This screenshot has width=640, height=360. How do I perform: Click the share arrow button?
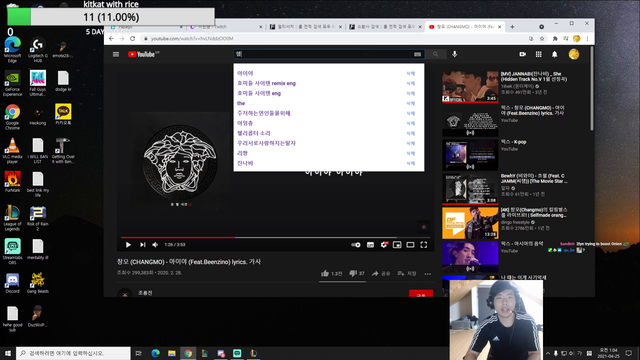(381, 273)
